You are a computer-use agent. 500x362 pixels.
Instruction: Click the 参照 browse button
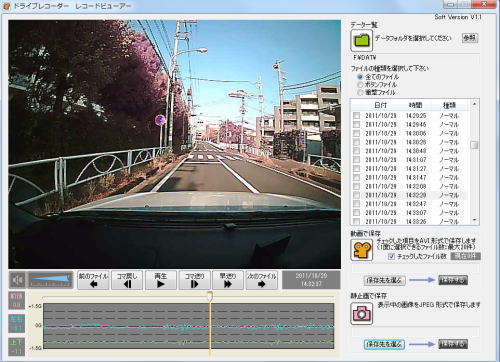470,38
